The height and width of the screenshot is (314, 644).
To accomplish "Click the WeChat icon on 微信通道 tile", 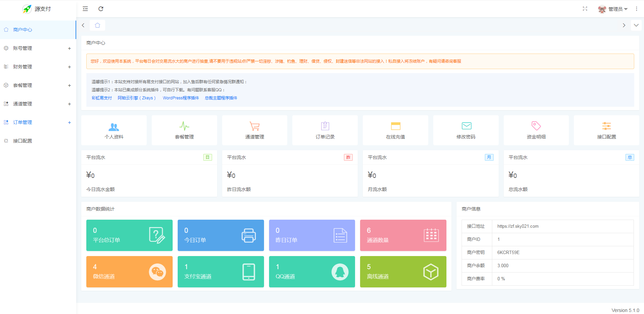I will 157,272.
